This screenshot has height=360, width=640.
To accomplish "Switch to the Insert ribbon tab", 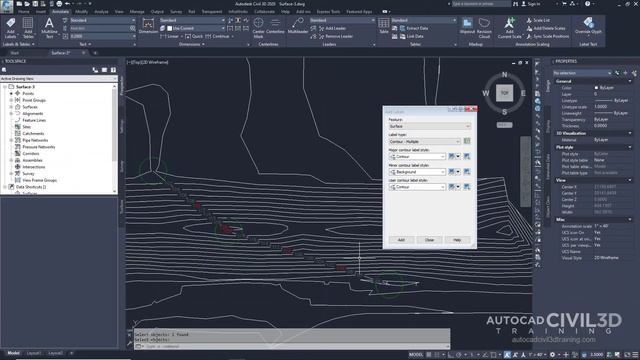I will click(x=41, y=12).
